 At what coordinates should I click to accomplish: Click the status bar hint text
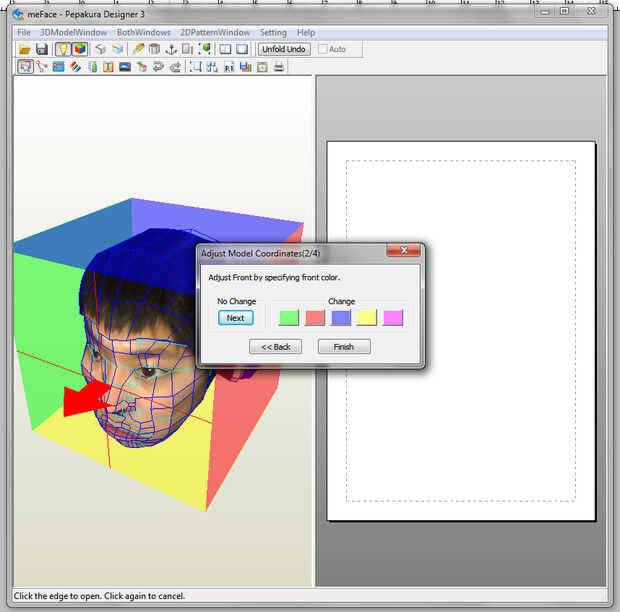99,596
